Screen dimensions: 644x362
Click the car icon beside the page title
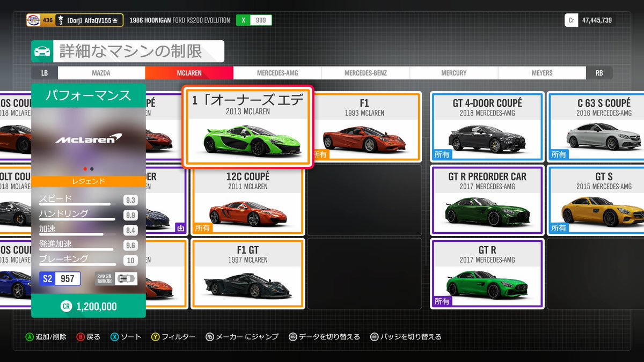(x=42, y=51)
